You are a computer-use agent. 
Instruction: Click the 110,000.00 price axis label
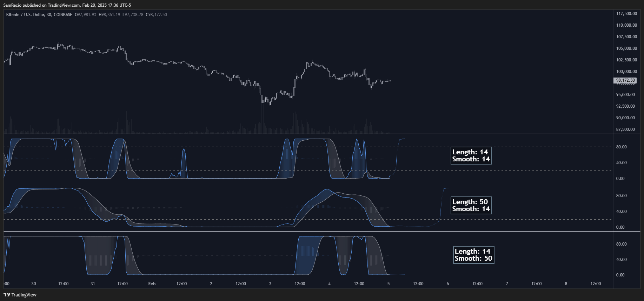(626, 25)
